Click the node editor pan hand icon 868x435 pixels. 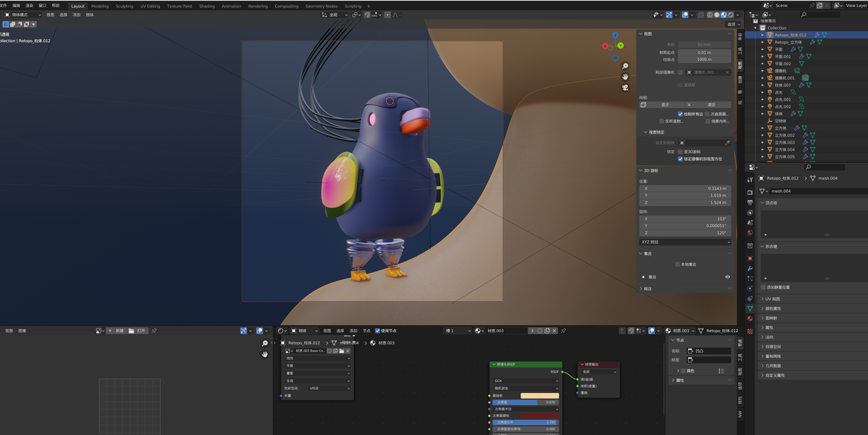[x=265, y=355]
